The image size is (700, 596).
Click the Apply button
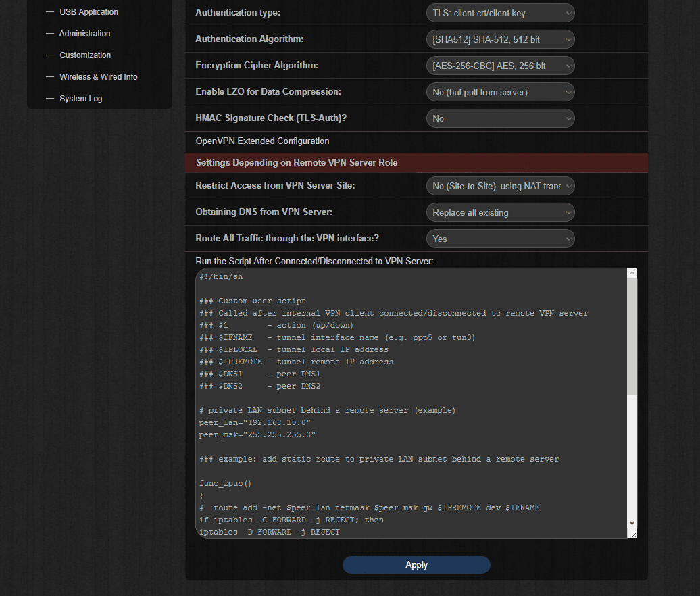tap(416, 564)
